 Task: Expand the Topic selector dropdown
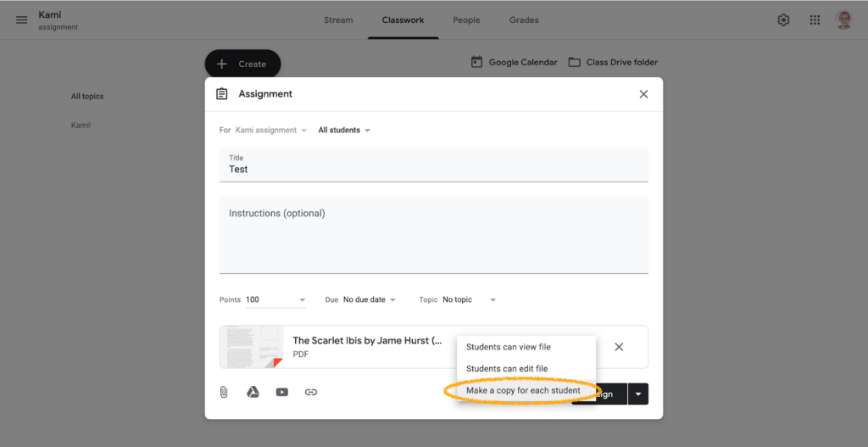[x=469, y=299]
